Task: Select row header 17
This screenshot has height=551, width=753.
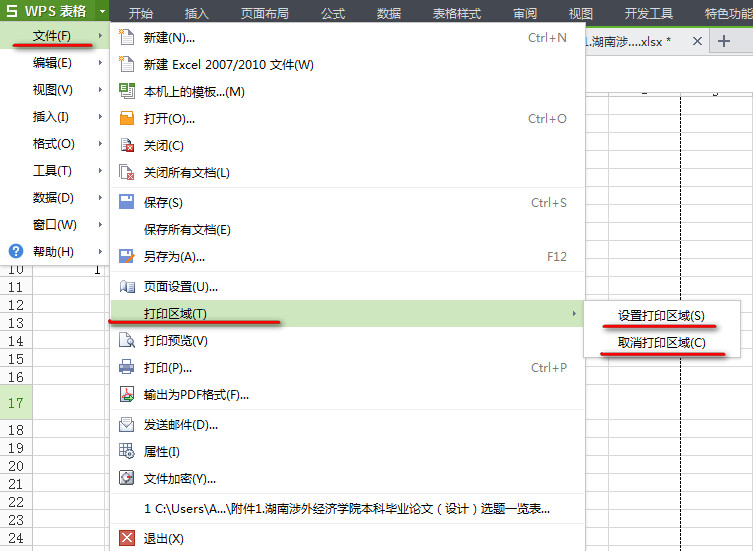Action: (x=16, y=402)
